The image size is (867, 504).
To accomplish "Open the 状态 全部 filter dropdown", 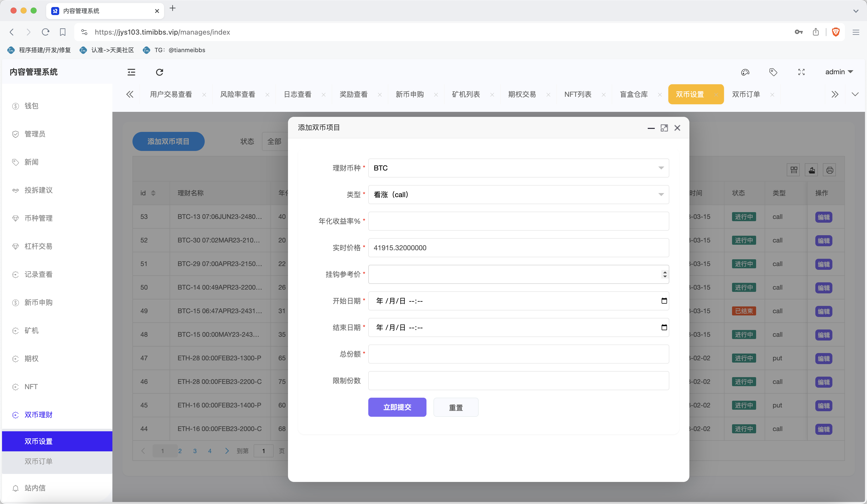I will click(275, 141).
